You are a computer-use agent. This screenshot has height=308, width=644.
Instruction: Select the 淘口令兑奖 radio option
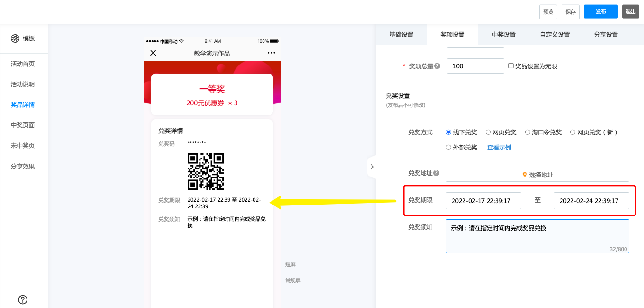point(527,132)
